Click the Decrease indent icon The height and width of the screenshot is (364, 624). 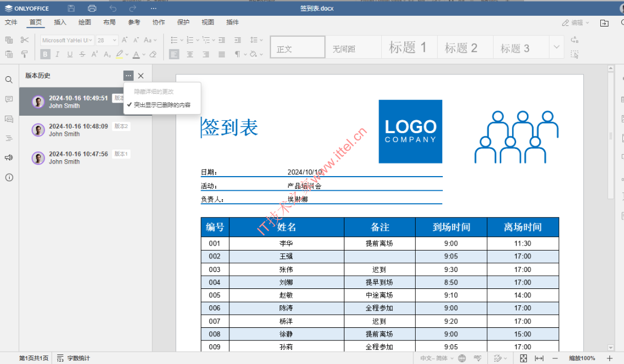click(x=222, y=40)
